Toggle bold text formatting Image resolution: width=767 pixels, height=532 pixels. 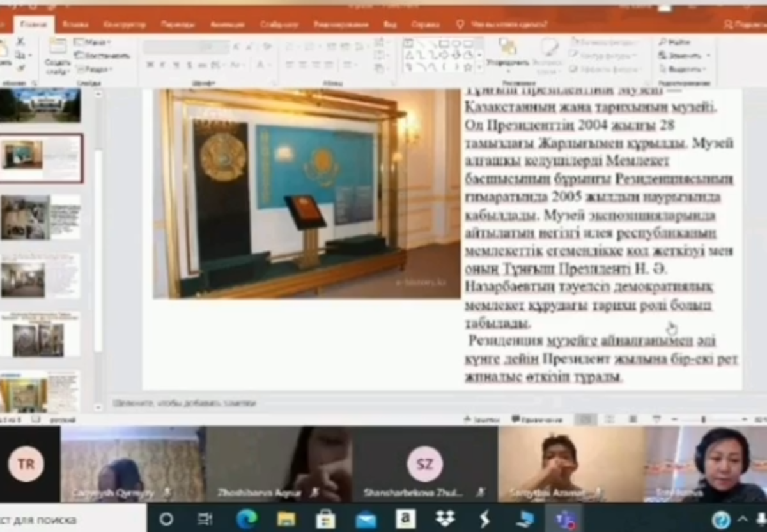pyautogui.click(x=150, y=65)
